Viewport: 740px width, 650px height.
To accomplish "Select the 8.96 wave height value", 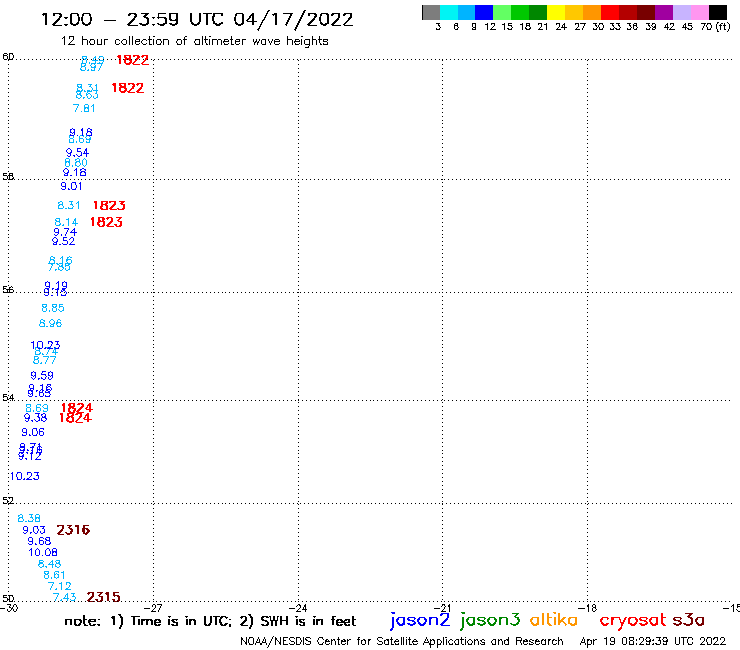I will click(x=50, y=324).
